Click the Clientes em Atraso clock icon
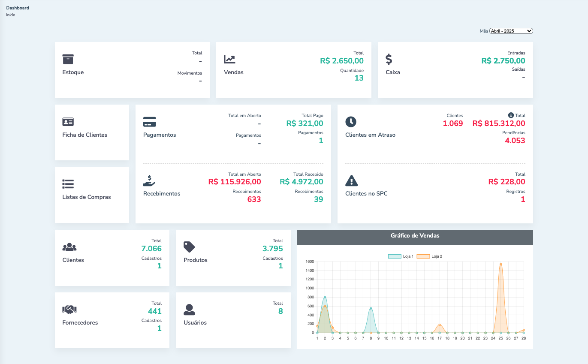Viewport: 588px width, 364px height. point(351,122)
